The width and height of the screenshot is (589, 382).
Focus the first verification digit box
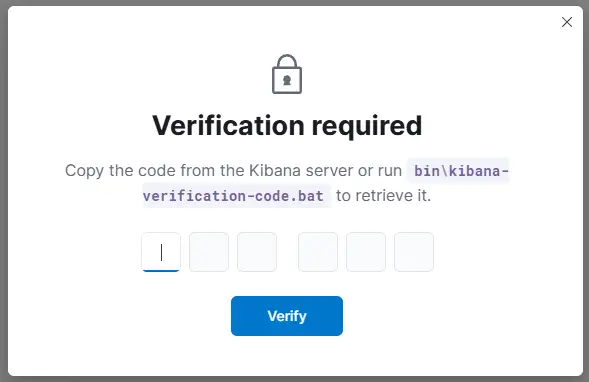[161, 252]
